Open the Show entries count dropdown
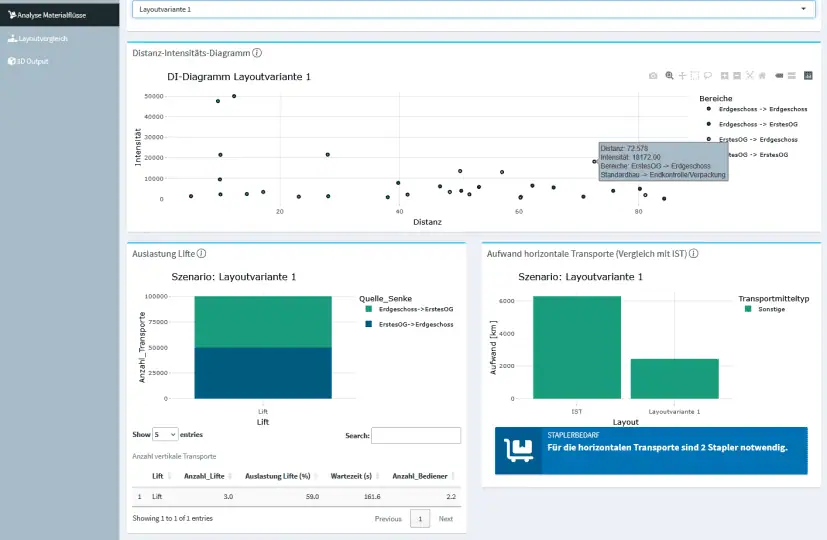This screenshot has width=827, height=540. point(165,435)
